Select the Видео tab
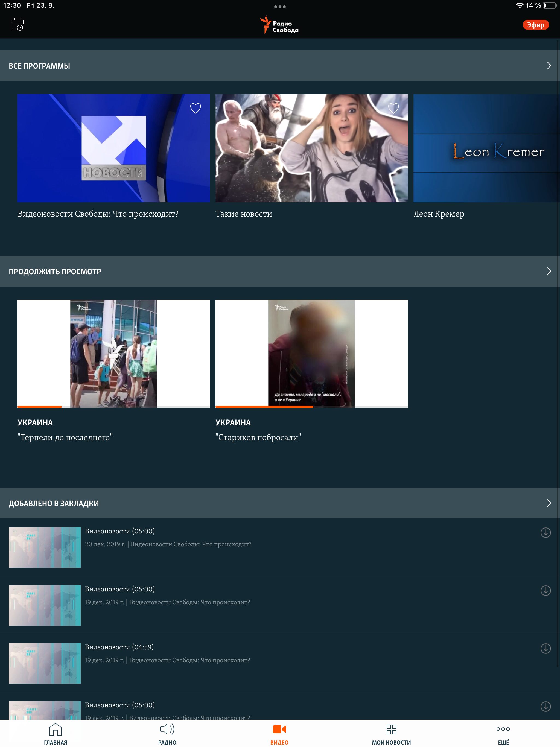 tap(279, 733)
